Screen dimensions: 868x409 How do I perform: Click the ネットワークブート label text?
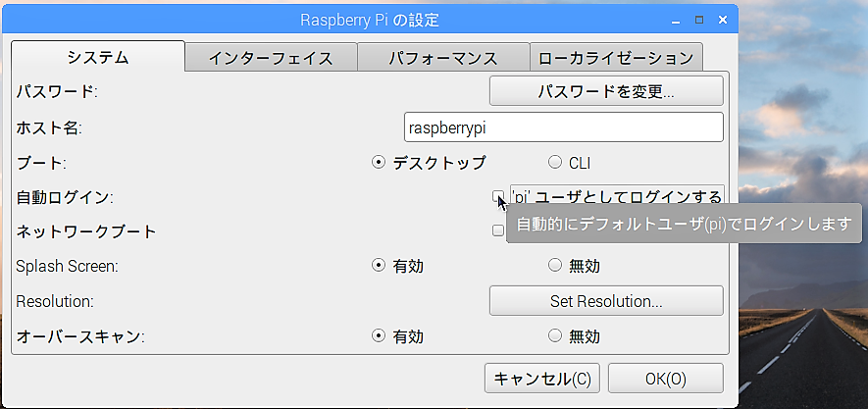coord(86,231)
